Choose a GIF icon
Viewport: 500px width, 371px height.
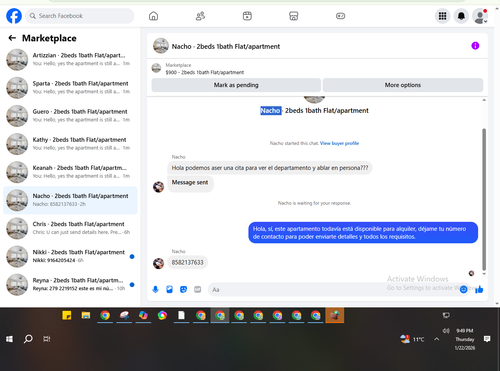[x=198, y=289]
